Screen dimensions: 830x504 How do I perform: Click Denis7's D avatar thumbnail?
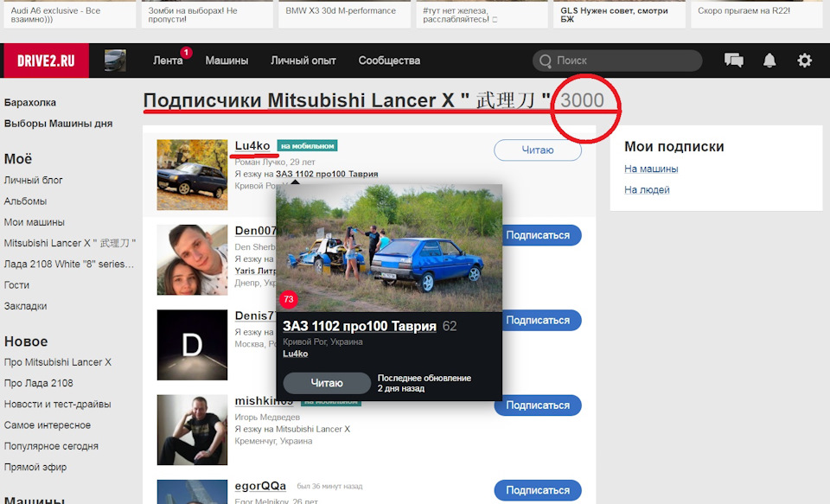(192, 345)
